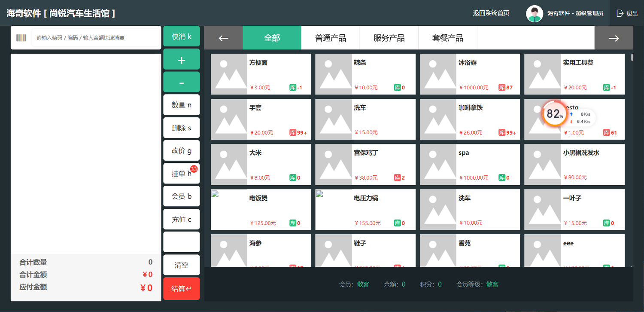Open held orders via the 挂单 button with badge

click(x=181, y=173)
